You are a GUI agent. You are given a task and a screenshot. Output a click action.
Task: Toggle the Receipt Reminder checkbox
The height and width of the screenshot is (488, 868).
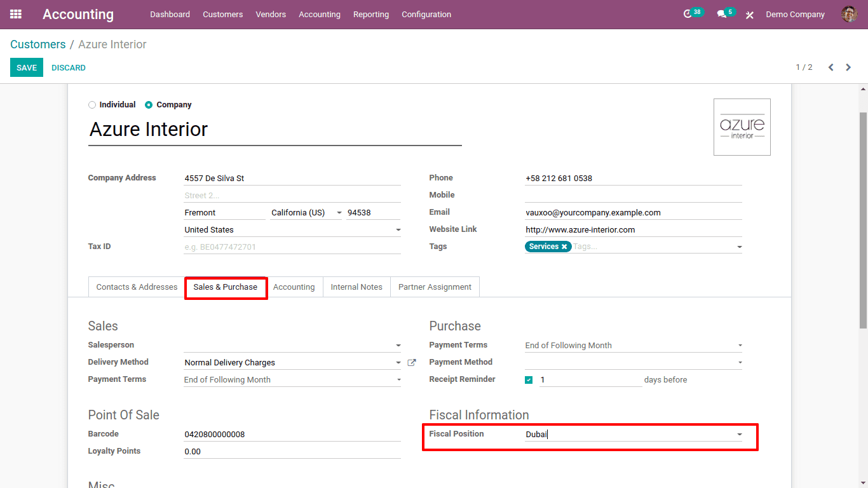pos(529,380)
